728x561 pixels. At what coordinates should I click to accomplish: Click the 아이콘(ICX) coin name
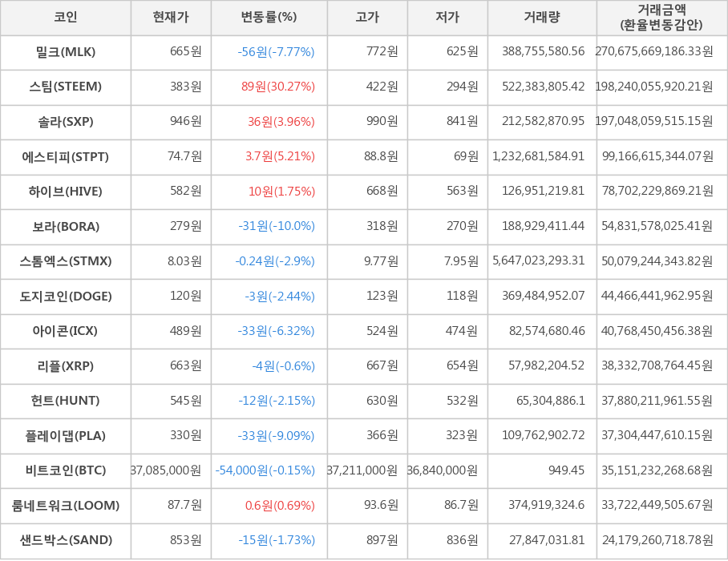[x=66, y=331]
